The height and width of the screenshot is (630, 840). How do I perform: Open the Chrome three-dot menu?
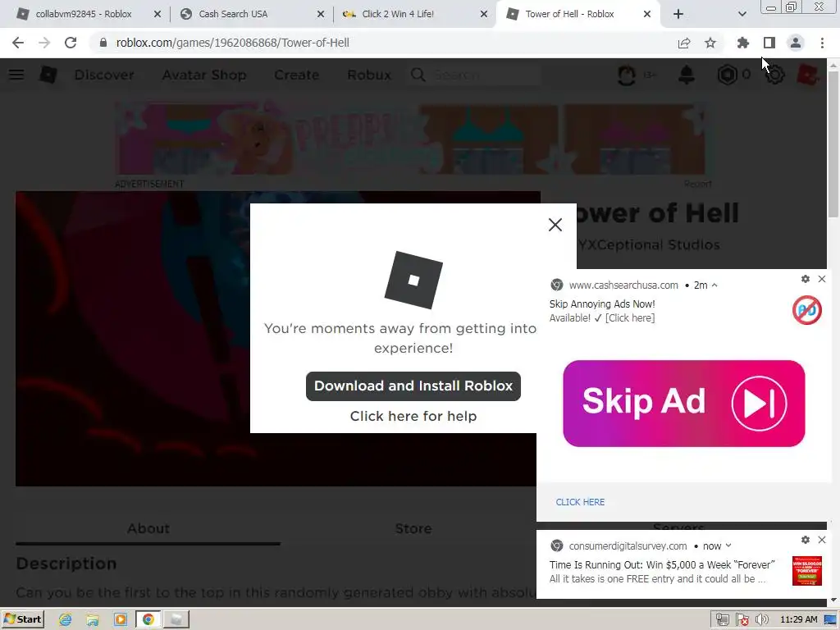[x=822, y=43]
